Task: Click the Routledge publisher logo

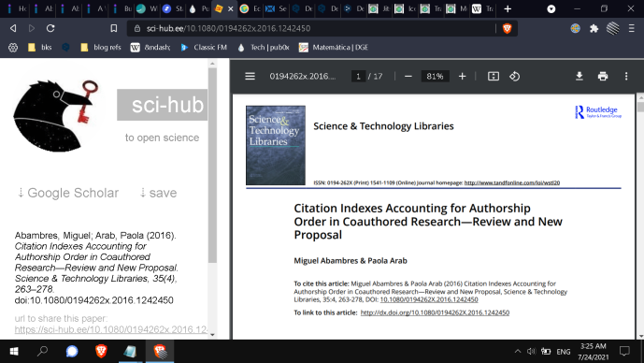Action: (598, 112)
